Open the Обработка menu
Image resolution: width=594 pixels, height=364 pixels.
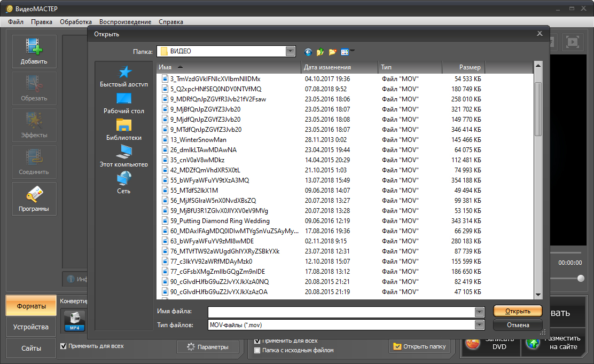(x=76, y=22)
